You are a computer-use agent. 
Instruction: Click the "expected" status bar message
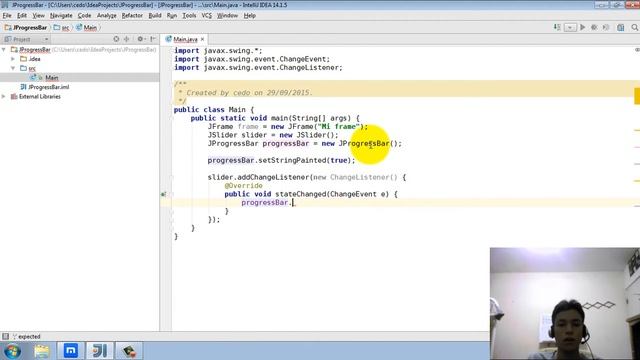(29, 337)
